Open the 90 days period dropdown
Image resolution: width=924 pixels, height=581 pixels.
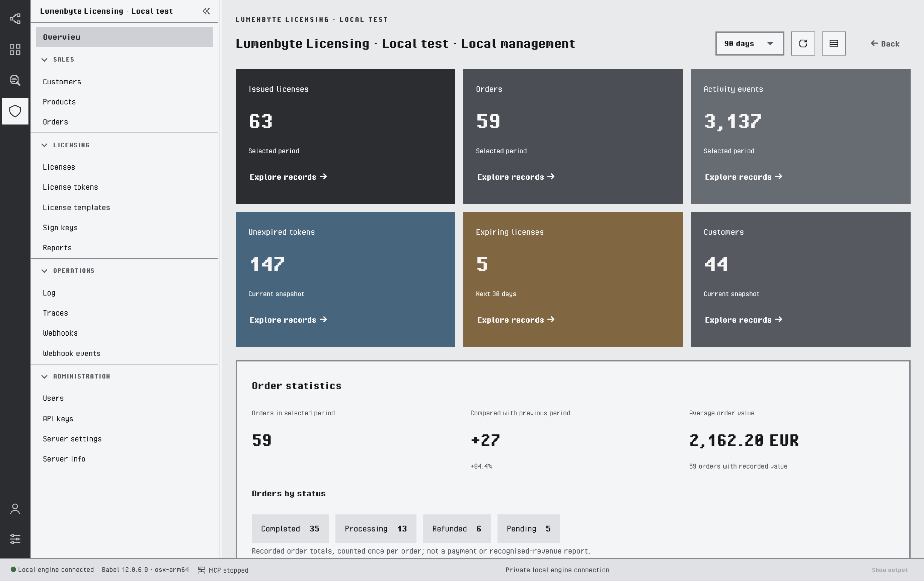point(749,44)
